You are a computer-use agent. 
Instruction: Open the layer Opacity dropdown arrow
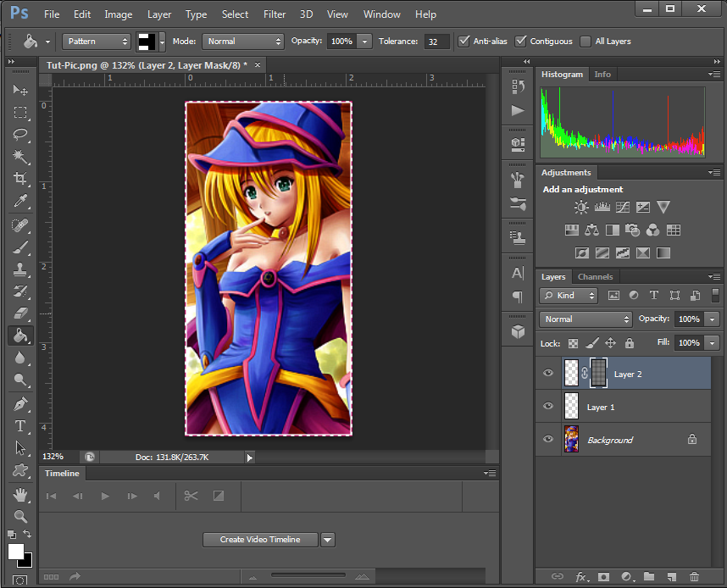click(712, 319)
